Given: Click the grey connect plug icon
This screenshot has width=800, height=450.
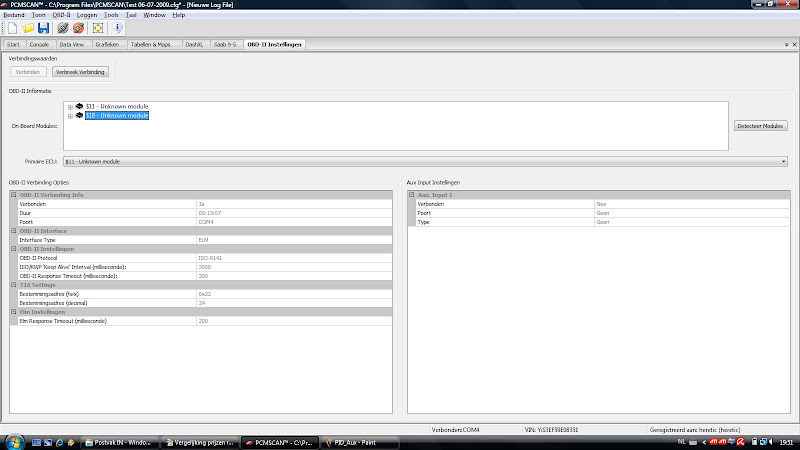Looking at the screenshot, I should [x=63, y=28].
